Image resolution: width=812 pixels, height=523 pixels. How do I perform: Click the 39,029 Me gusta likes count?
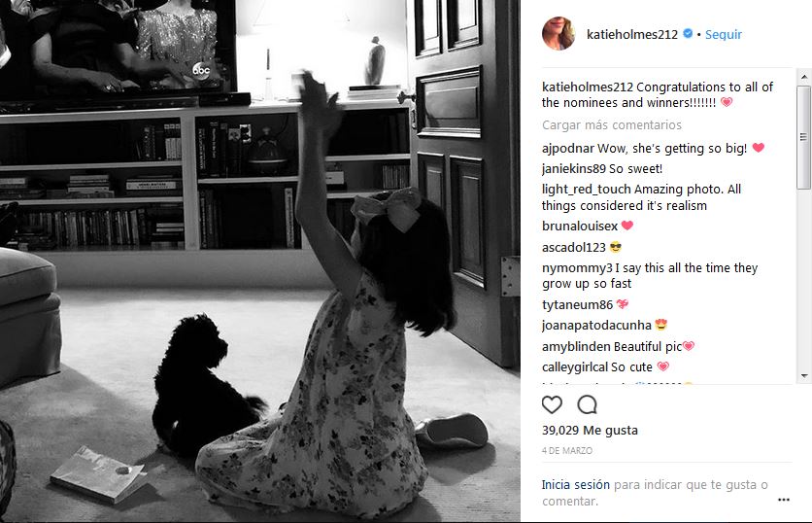(x=590, y=431)
